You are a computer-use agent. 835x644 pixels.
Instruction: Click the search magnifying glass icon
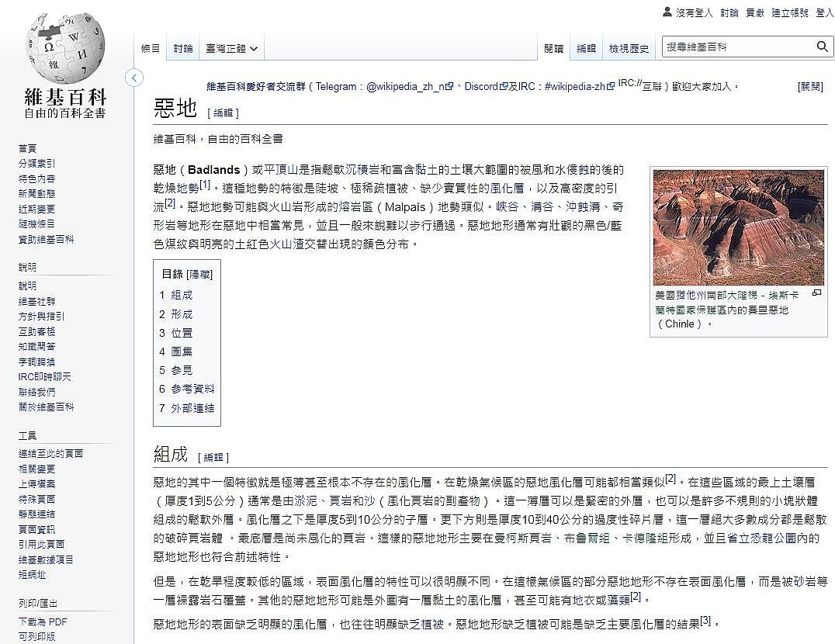pyautogui.click(x=822, y=47)
